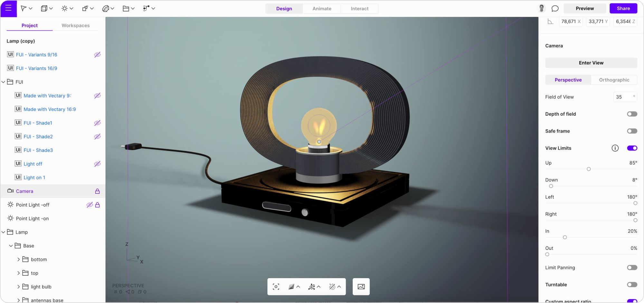The image size is (644, 303).
Task: Expand the Base folder in the tree
Action: click(x=11, y=246)
